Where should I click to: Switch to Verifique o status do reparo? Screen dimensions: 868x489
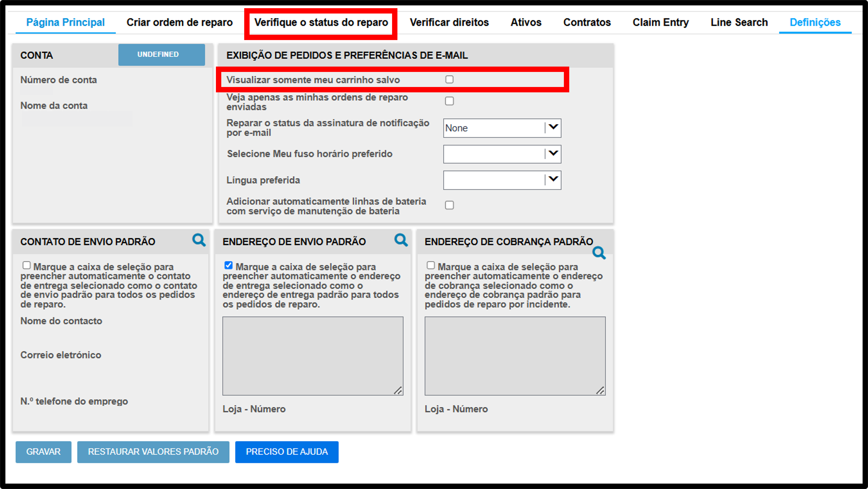pos(321,22)
